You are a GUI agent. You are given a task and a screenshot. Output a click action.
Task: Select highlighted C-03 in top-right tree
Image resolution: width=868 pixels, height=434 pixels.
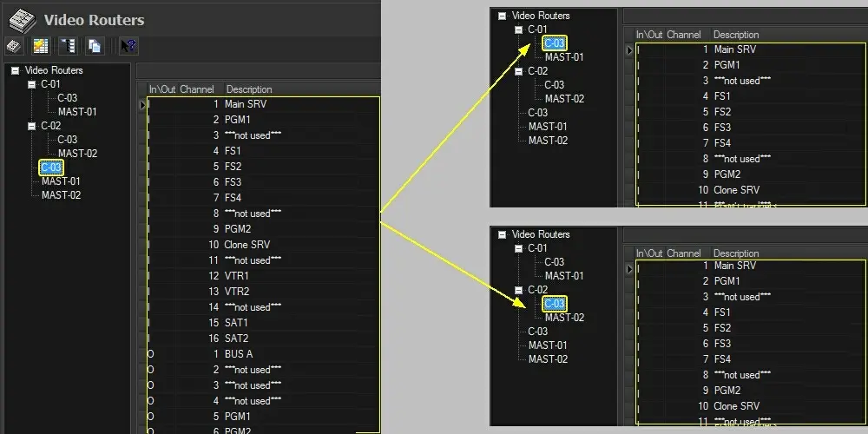click(x=555, y=43)
